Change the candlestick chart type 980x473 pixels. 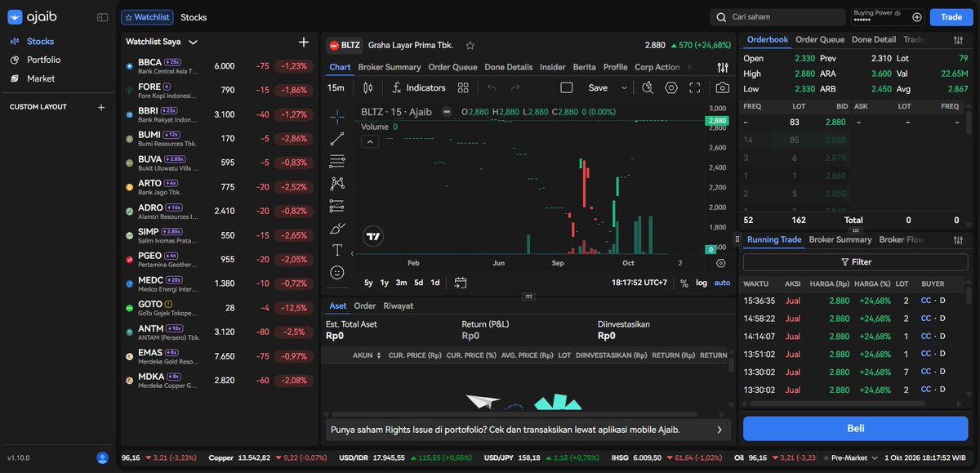point(367,87)
